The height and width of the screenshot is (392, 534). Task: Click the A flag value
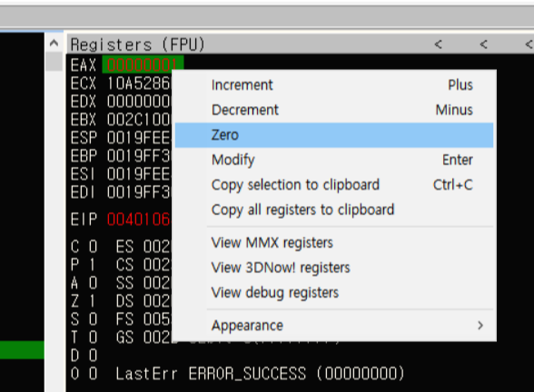click(x=93, y=283)
